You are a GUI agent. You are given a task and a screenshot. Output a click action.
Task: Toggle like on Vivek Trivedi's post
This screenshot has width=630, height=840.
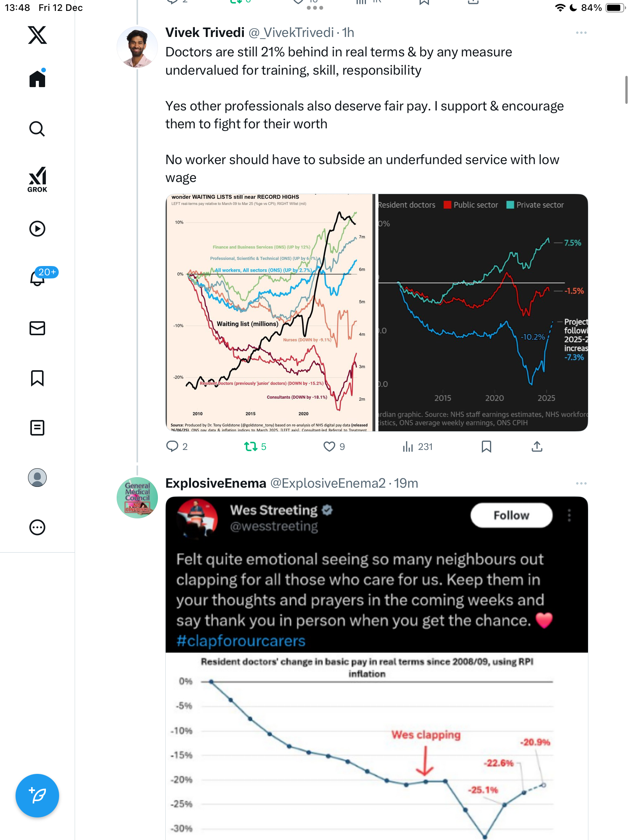(x=329, y=446)
